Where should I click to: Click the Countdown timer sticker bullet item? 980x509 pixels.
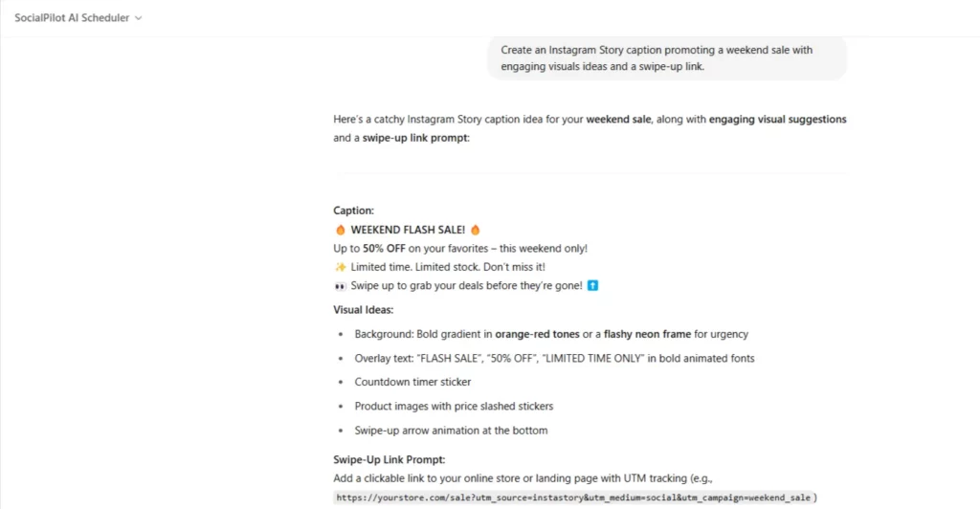pyautogui.click(x=412, y=382)
